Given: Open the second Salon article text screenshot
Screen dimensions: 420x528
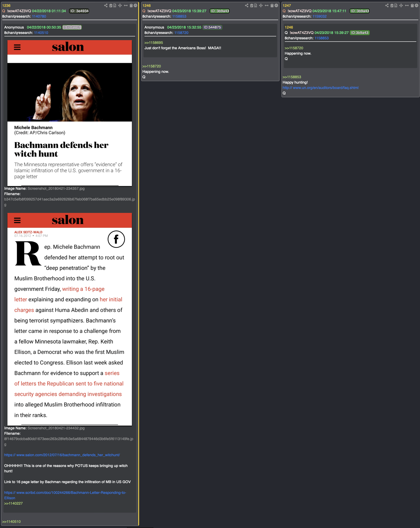Looking at the screenshot, I should click(70, 319).
